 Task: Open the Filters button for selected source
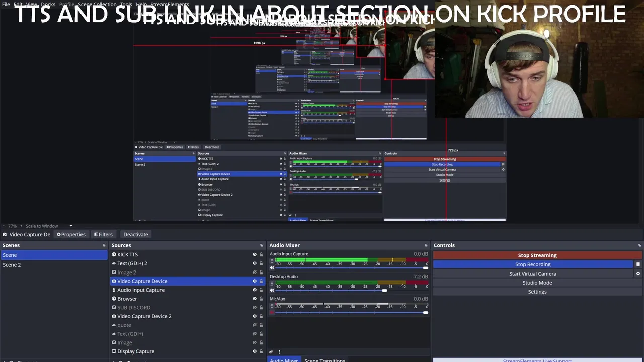pos(103,234)
